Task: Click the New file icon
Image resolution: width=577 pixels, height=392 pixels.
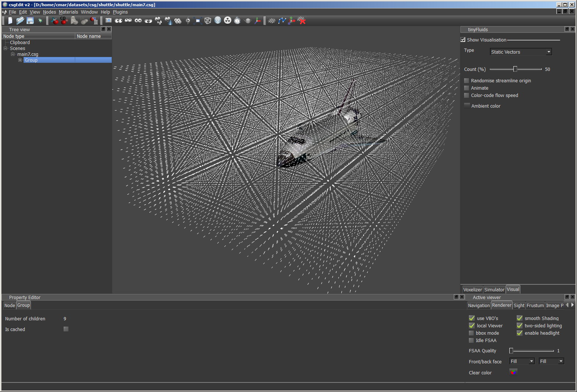Action: tap(10, 21)
